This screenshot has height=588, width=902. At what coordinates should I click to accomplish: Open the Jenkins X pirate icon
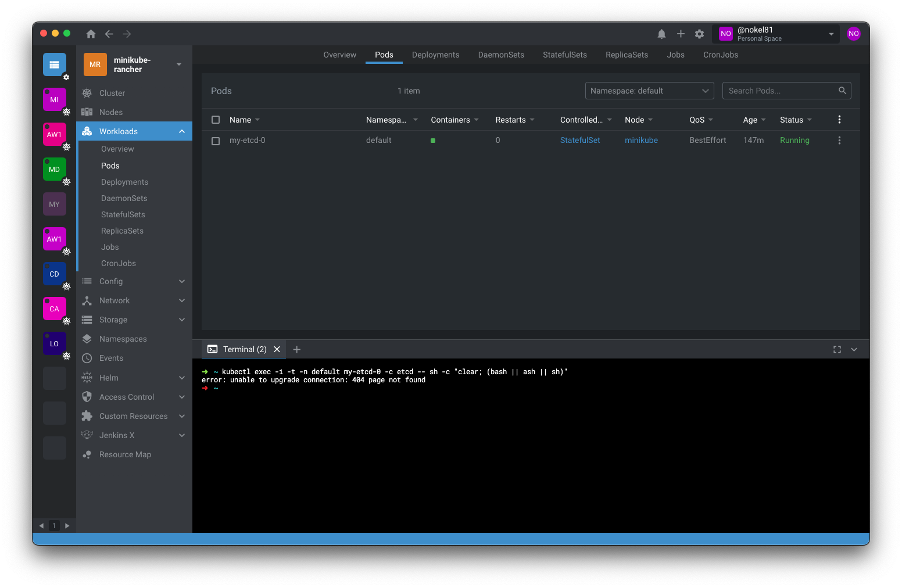(87, 435)
